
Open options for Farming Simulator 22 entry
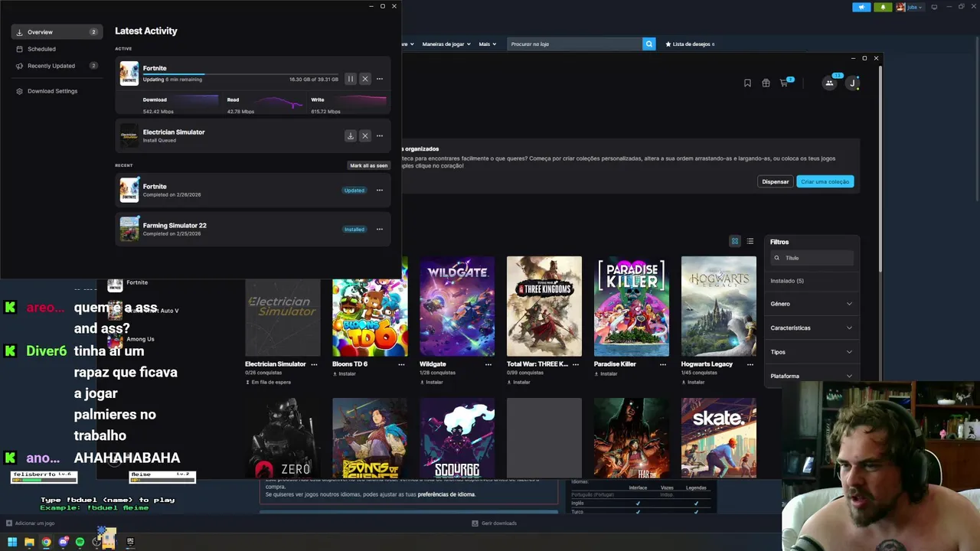click(379, 229)
